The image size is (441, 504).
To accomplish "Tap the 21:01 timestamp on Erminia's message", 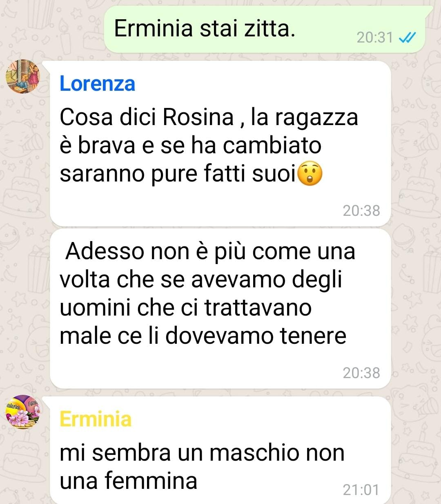I will pos(361,490).
